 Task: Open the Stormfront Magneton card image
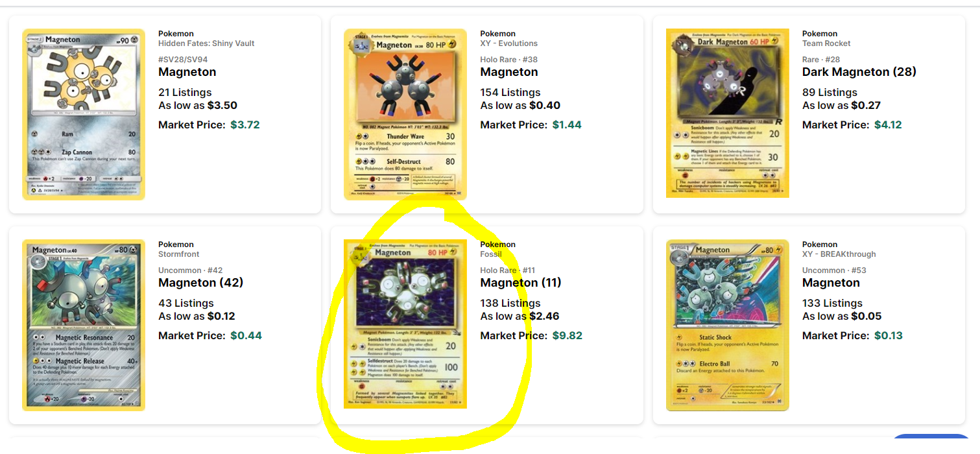click(x=84, y=325)
